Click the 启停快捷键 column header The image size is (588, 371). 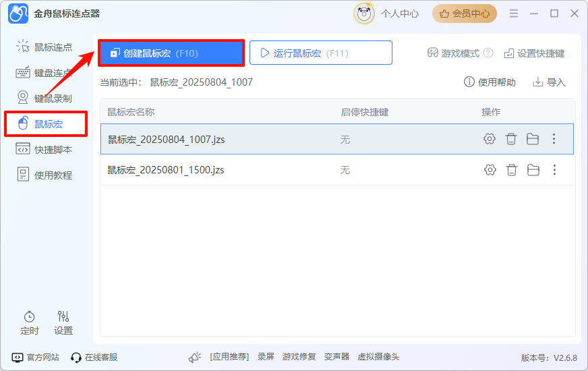(365, 112)
